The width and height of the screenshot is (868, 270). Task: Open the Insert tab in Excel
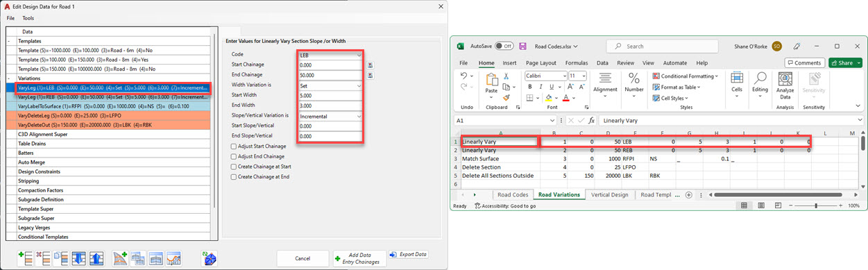click(x=510, y=63)
